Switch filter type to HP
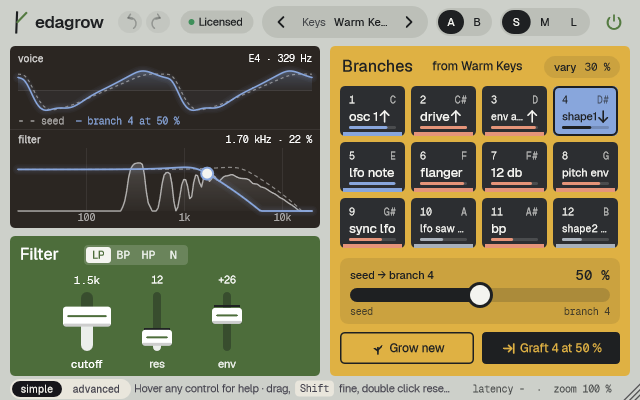The image size is (640, 400). 148,255
